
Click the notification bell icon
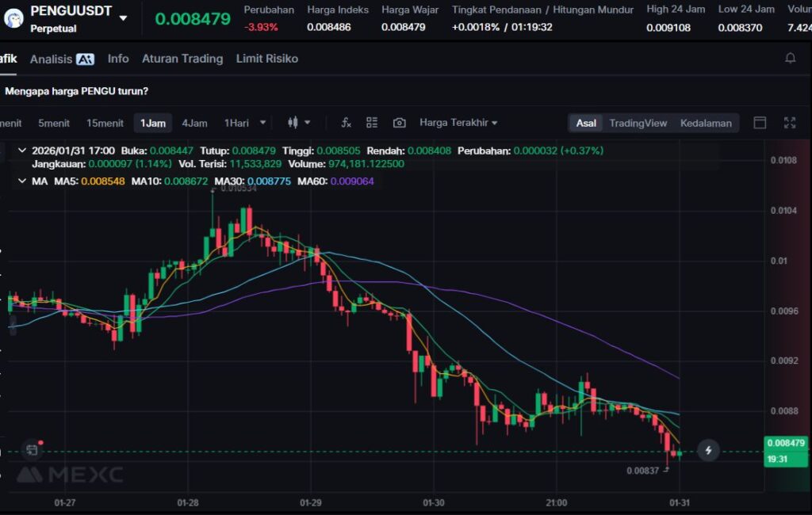790,59
